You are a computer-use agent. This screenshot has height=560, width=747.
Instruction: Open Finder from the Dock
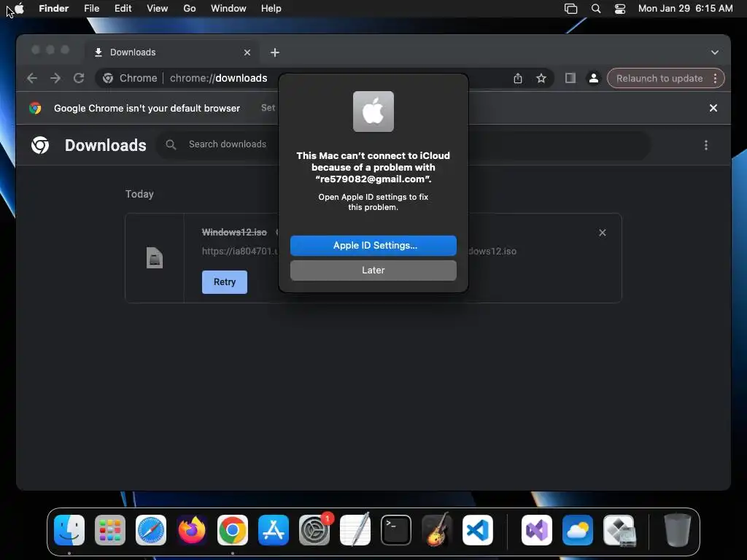[69, 530]
